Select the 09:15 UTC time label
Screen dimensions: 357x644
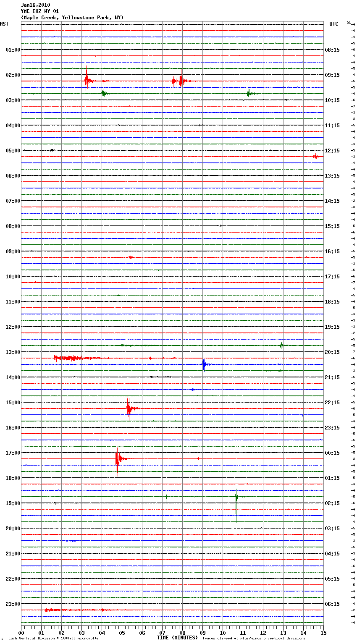tap(332, 75)
